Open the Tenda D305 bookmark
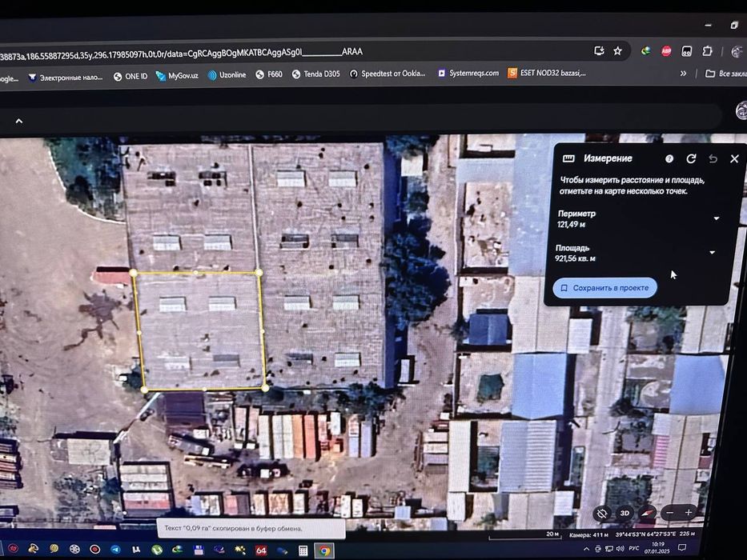This screenshot has height=560, width=747. pyautogui.click(x=316, y=74)
